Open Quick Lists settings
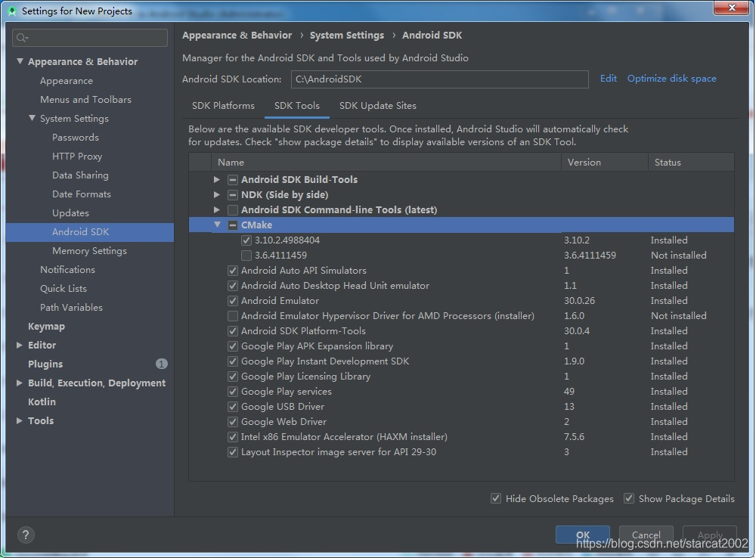The width and height of the screenshot is (756, 558). (x=64, y=288)
